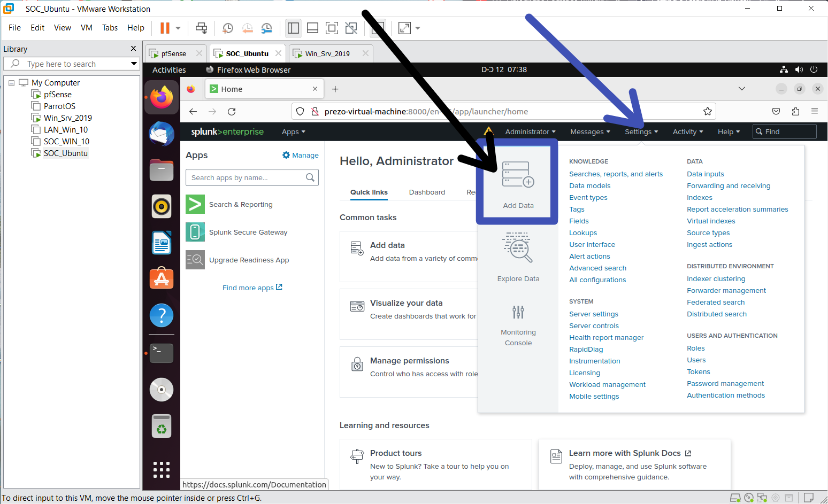The image size is (828, 504).
Task: Open Upgrade Readiness App
Action: pyautogui.click(x=249, y=260)
